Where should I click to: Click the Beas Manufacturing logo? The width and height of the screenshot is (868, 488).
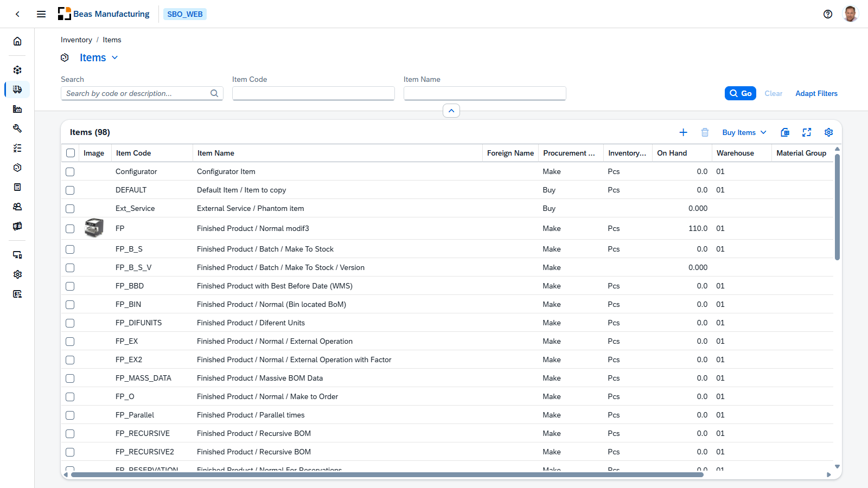pos(104,14)
